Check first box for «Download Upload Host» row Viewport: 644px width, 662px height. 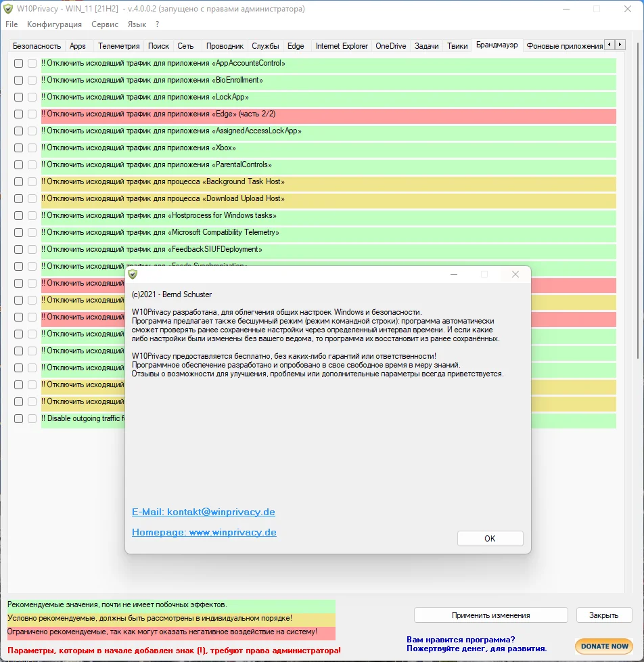pyautogui.click(x=18, y=198)
